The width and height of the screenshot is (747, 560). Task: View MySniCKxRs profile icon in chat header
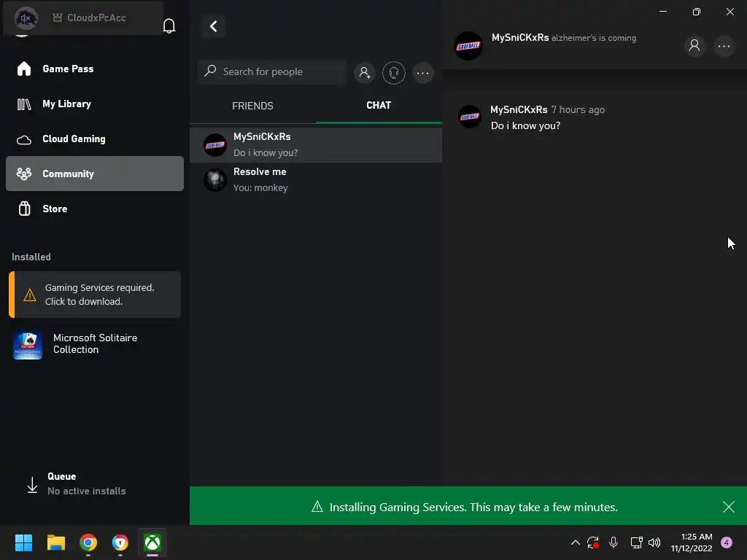[x=694, y=46]
